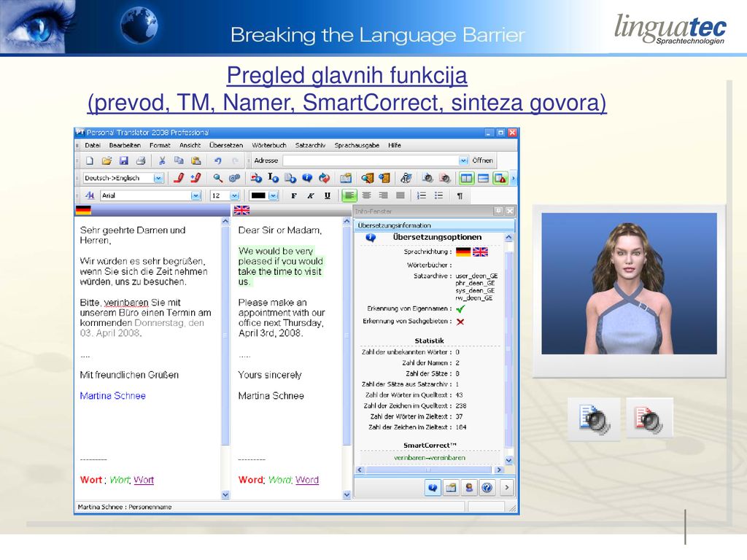Click the blue info icon at Info-Fenster bottom
The width and height of the screenshot is (747, 560).
pyautogui.click(x=433, y=487)
